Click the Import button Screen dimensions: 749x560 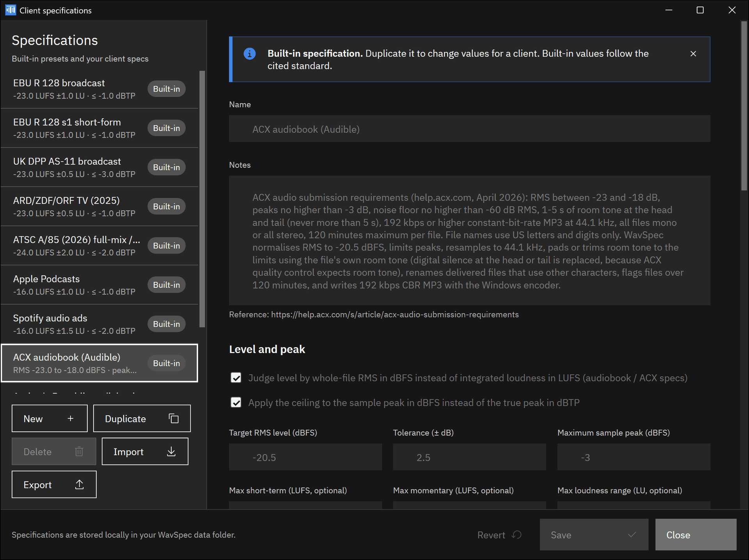coord(145,452)
